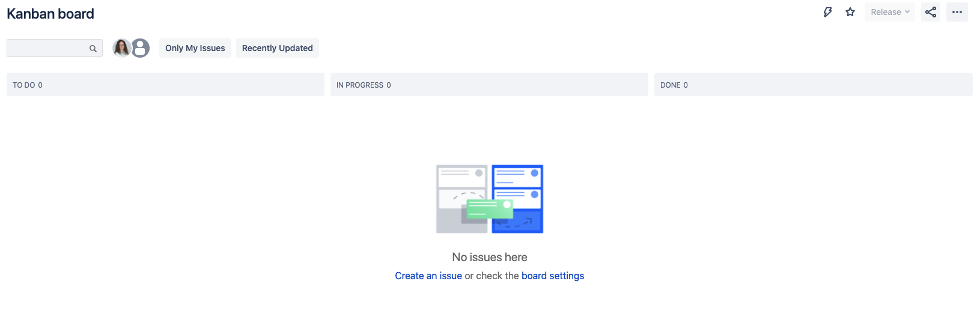Click the empty board illustration

[x=490, y=199]
